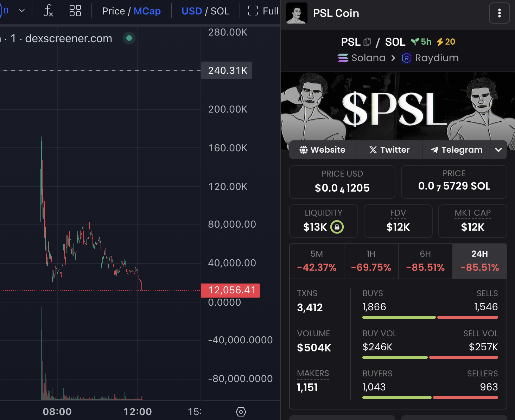Click the 12,056.41 current price label
Screen dimensions: 515x420
[x=231, y=290]
